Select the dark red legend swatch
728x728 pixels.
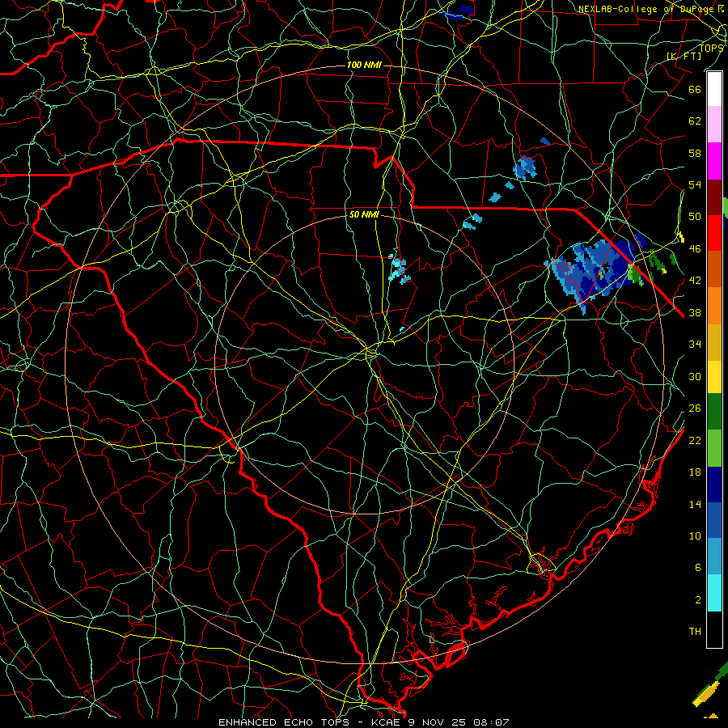pos(714,197)
